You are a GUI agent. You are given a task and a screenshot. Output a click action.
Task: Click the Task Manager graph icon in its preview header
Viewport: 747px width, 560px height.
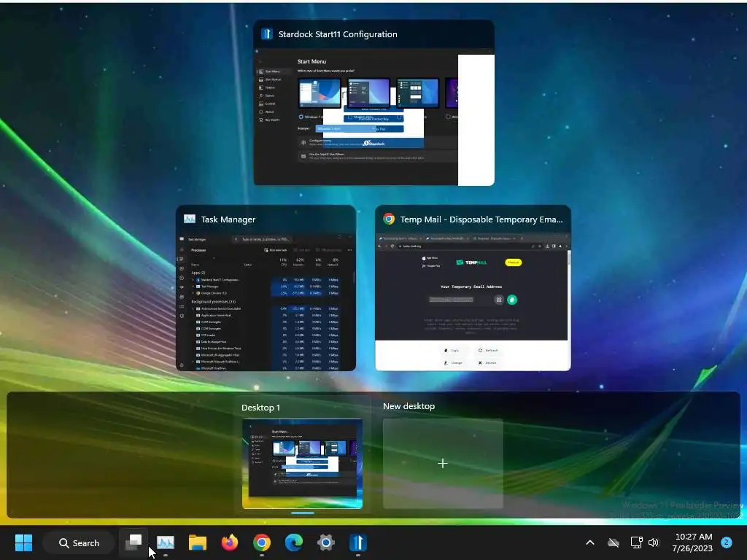click(190, 219)
